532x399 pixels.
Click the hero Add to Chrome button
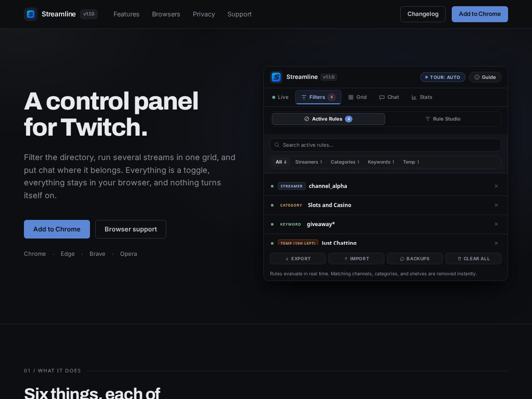click(57, 229)
